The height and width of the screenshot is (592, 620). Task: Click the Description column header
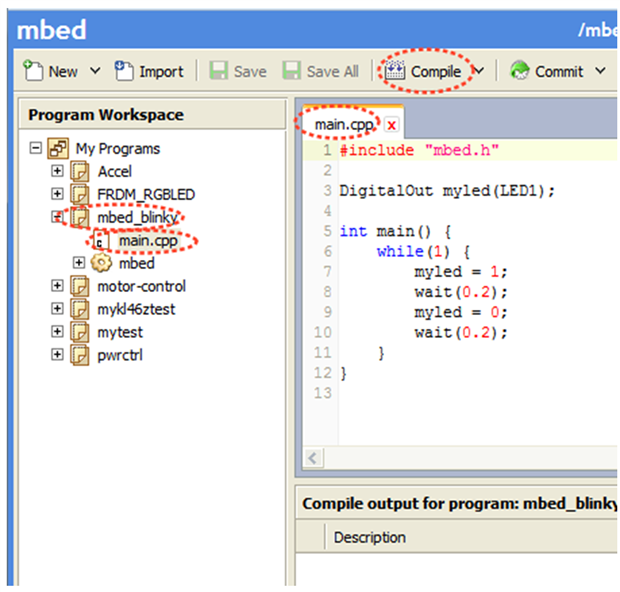(370, 537)
